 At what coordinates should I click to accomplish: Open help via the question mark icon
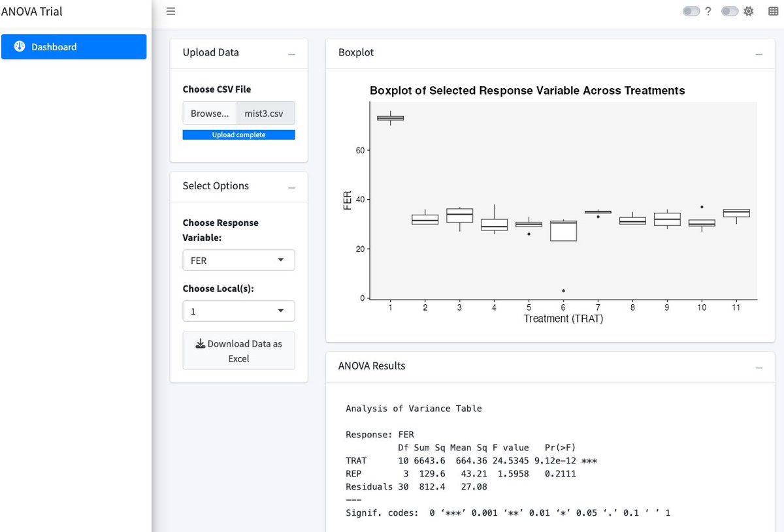708,11
